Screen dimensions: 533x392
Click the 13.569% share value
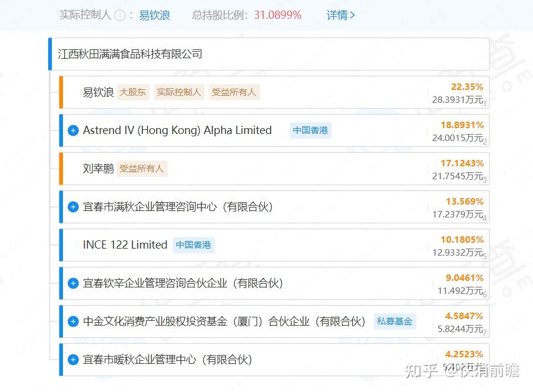coord(465,202)
